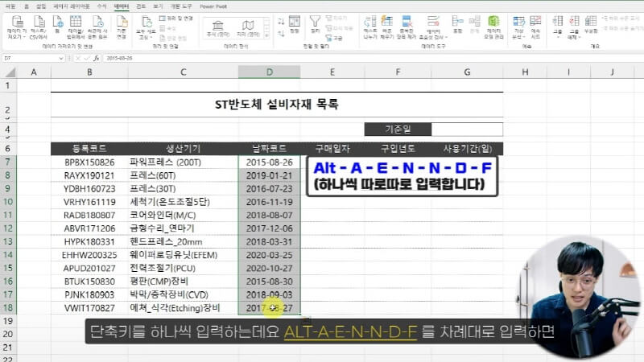Expand the Name Box dropdown
Viewport: 644px width, 362px height.
point(61,58)
